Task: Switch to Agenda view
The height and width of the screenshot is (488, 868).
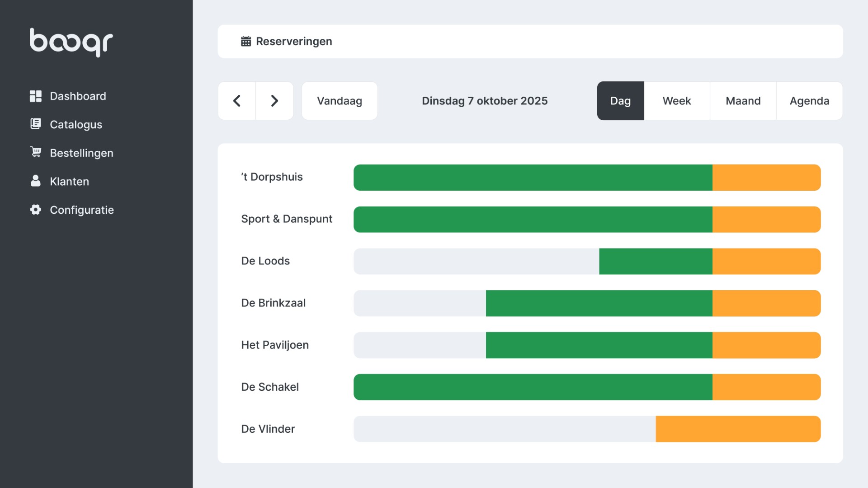Action: [x=809, y=101]
